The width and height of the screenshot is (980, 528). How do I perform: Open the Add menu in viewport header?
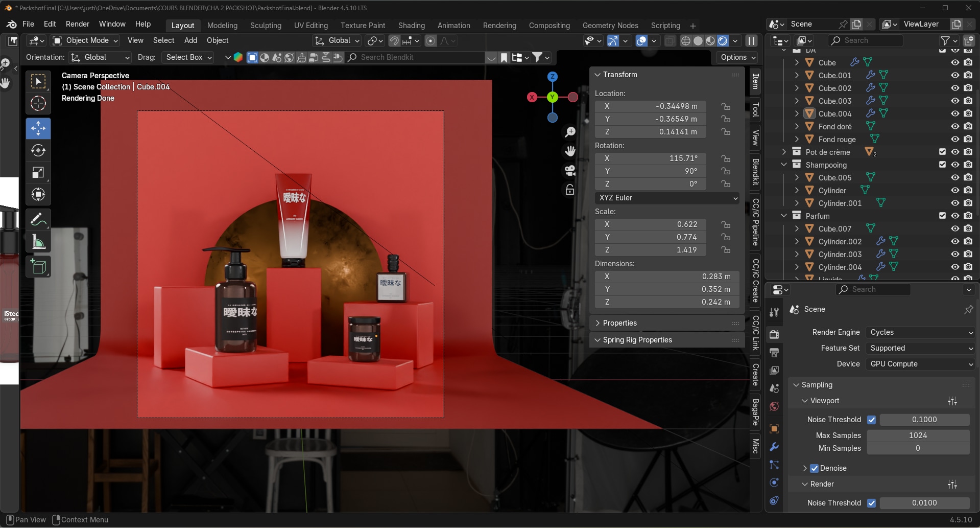190,40
